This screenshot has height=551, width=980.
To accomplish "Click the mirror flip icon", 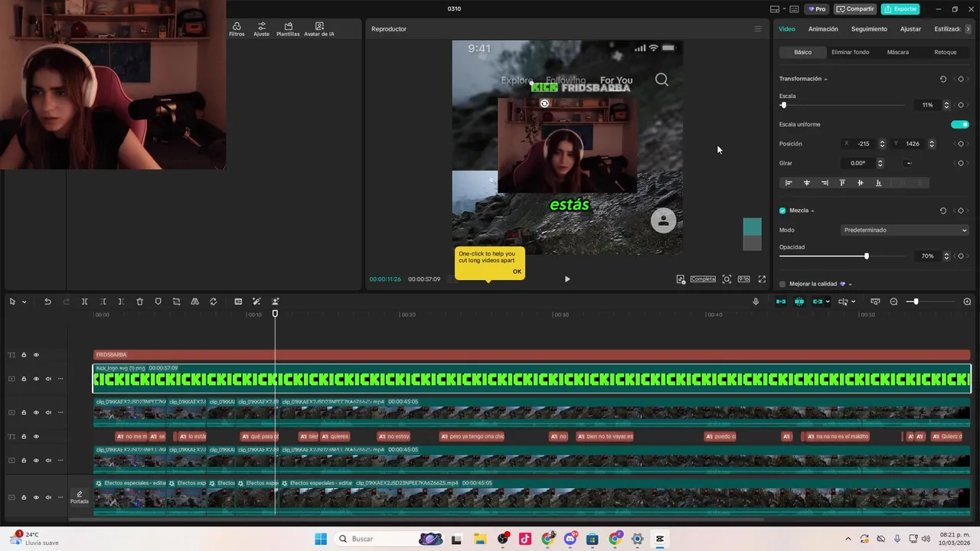I will tap(194, 302).
